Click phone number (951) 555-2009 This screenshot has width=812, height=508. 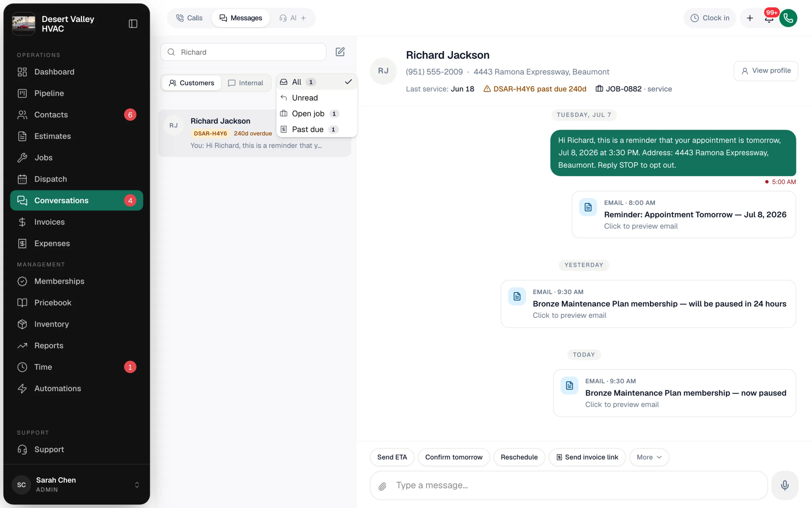point(434,72)
